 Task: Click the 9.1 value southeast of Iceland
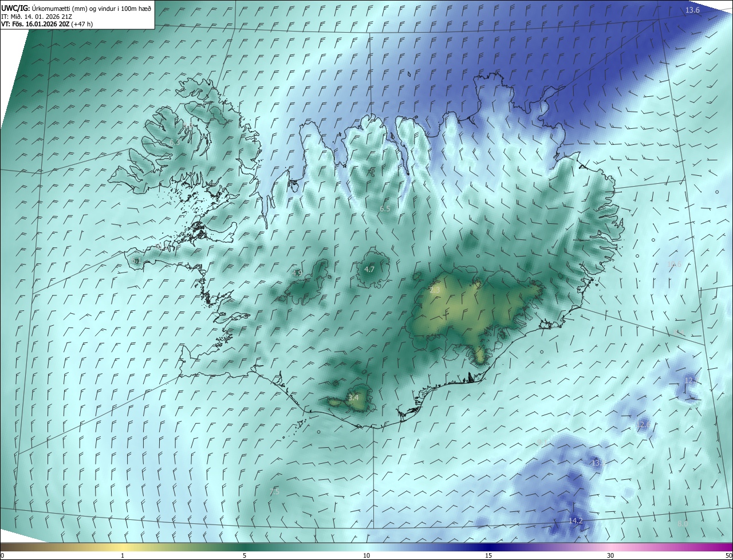point(542,441)
